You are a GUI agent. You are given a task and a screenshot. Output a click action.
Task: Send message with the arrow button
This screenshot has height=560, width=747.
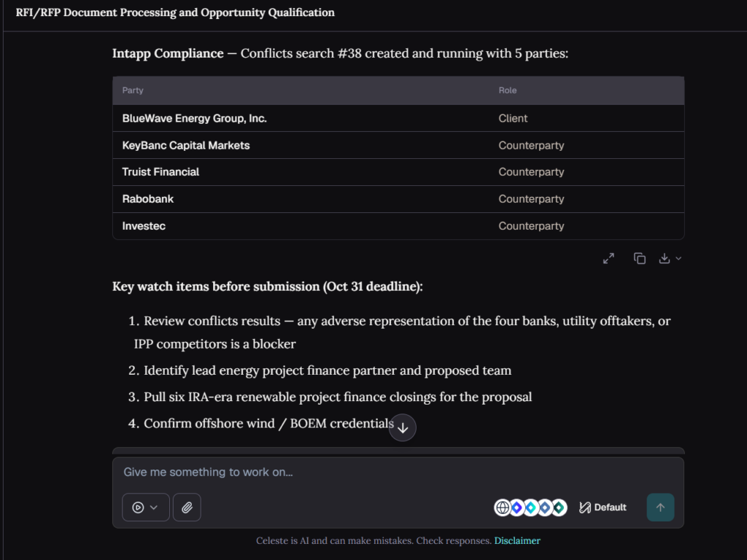point(660,507)
